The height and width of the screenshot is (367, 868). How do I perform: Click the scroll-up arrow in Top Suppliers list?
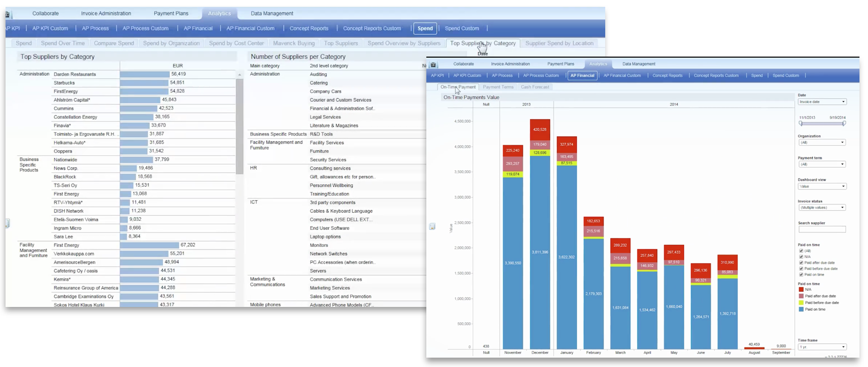[x=239, y=75]
